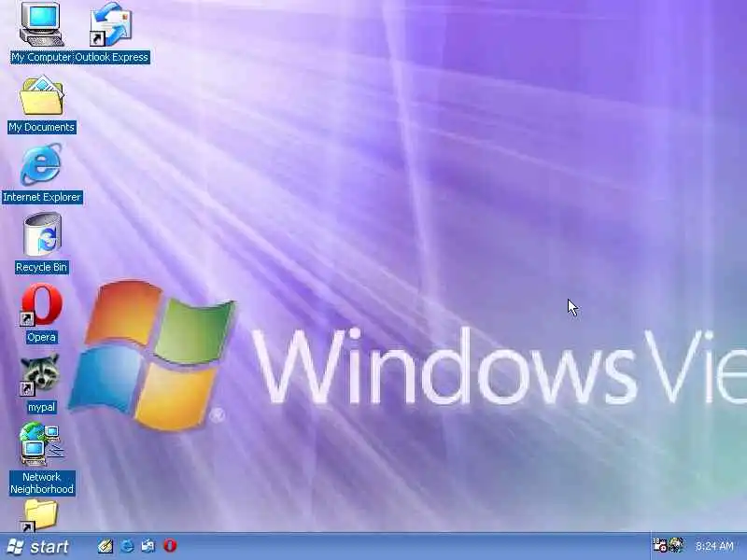Click the 8:24 AM taskbar clock
The width and height of the screenshot is (747, 560).
(x=714, y=546)
